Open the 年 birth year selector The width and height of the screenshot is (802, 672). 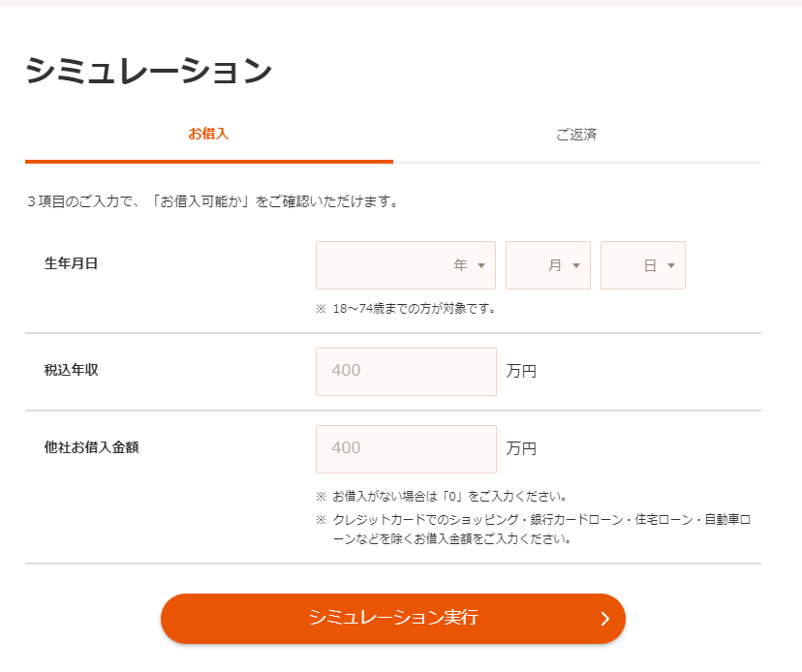coord(405,264)
